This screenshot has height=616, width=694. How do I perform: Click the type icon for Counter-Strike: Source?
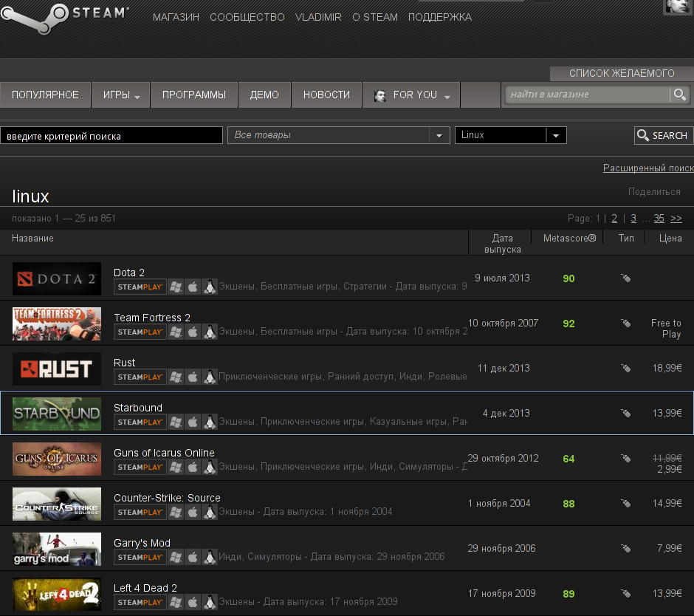tap(626, 503)
